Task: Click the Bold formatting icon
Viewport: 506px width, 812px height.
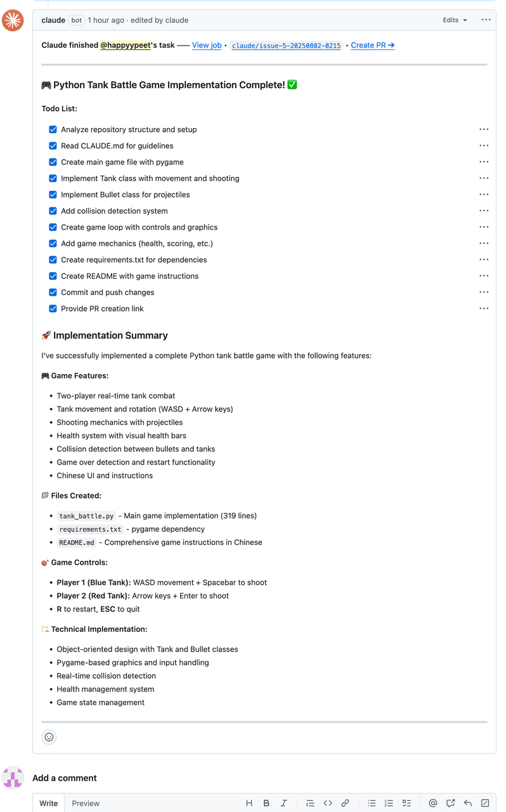Action: point(266,803)
